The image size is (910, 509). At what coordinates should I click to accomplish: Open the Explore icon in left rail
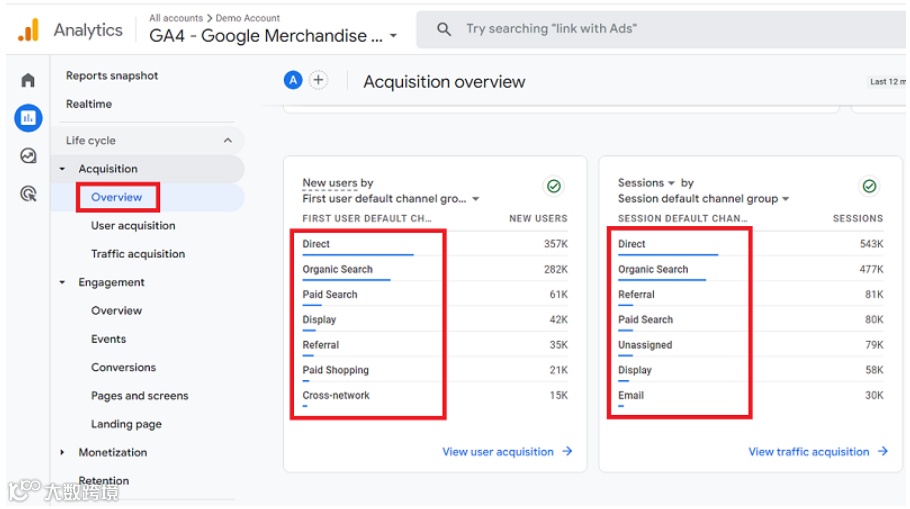28,156
